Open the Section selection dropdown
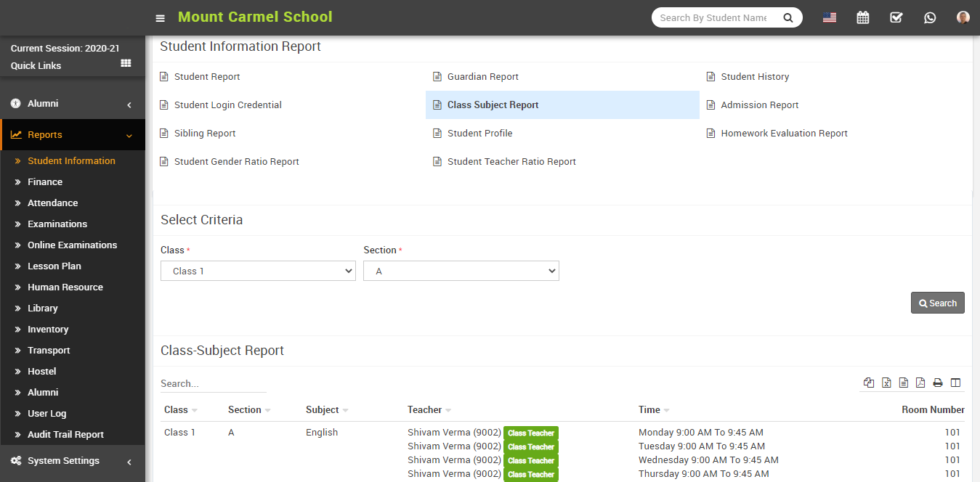The image size is (980, 482). click(461, 271)
